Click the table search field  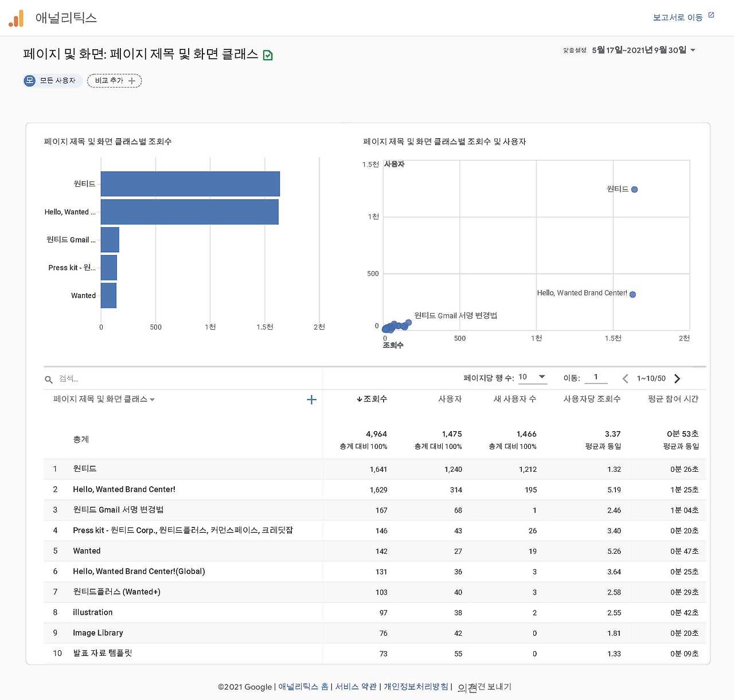tap(189, 379)
